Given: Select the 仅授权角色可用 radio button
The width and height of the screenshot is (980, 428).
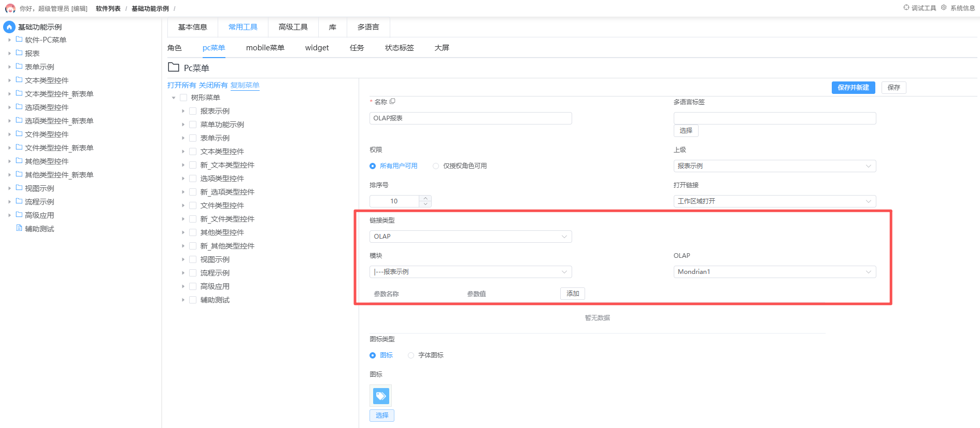Looking at the screenshot, I should point(436,166).
